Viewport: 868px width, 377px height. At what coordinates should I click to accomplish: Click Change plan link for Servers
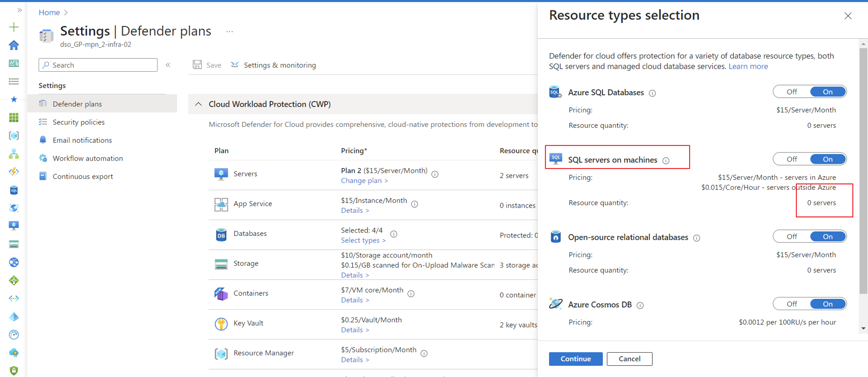click(364, 181)
